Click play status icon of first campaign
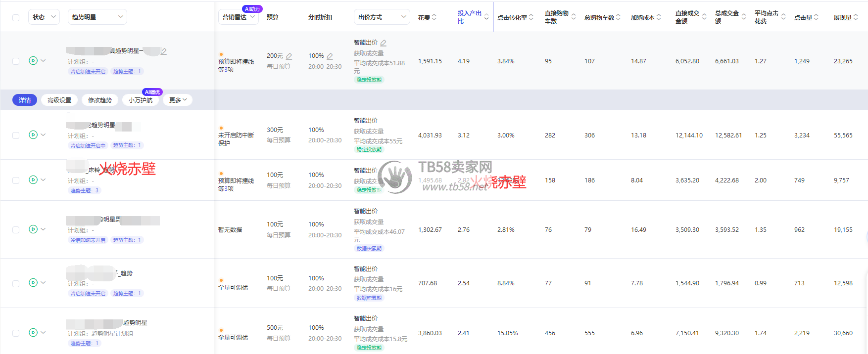The image size is (868, 354). [x=33, y=61]
